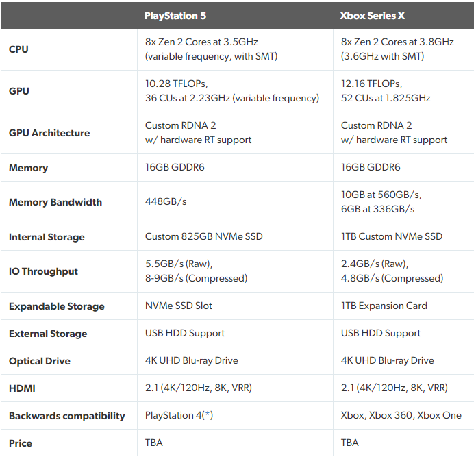This screenshot has width=476, height=459.
Task: Click the Optical Drive row label
Action: 40,361
